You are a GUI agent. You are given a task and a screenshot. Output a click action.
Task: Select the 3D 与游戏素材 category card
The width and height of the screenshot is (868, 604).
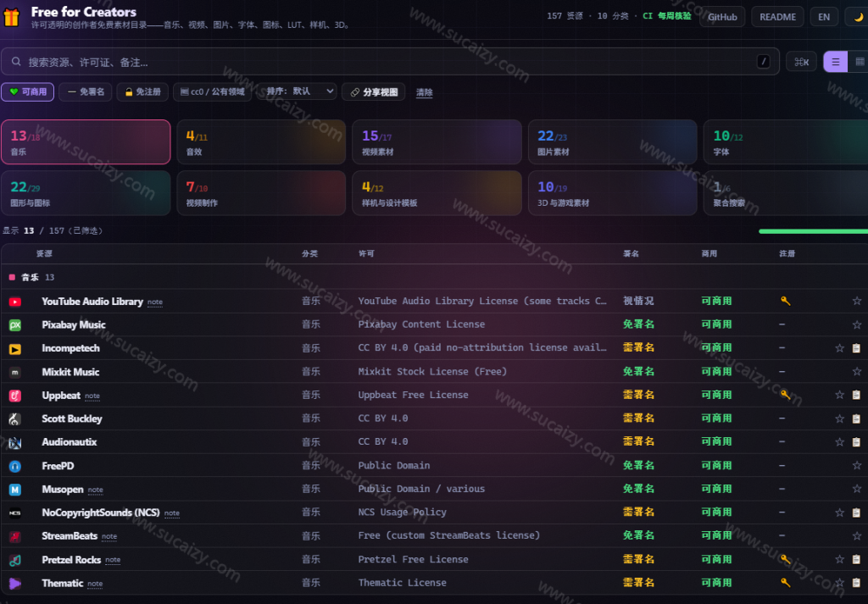click(x=612, y=193)
